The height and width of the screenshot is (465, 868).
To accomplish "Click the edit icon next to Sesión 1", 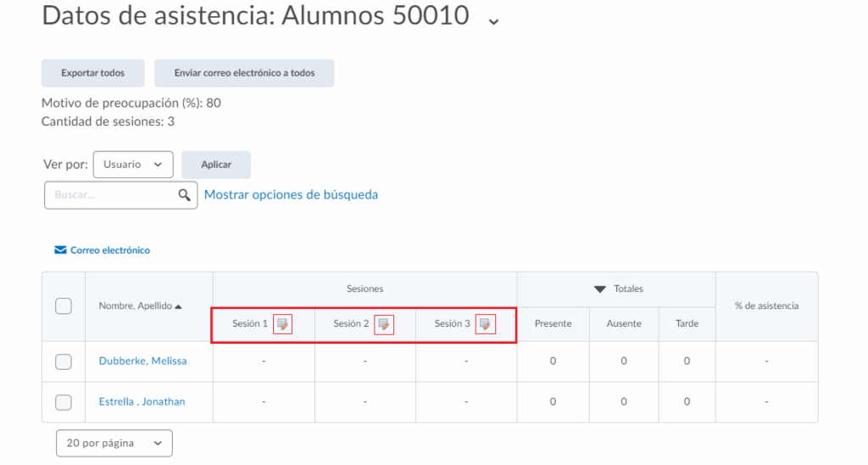I will (x=283, y=323).
